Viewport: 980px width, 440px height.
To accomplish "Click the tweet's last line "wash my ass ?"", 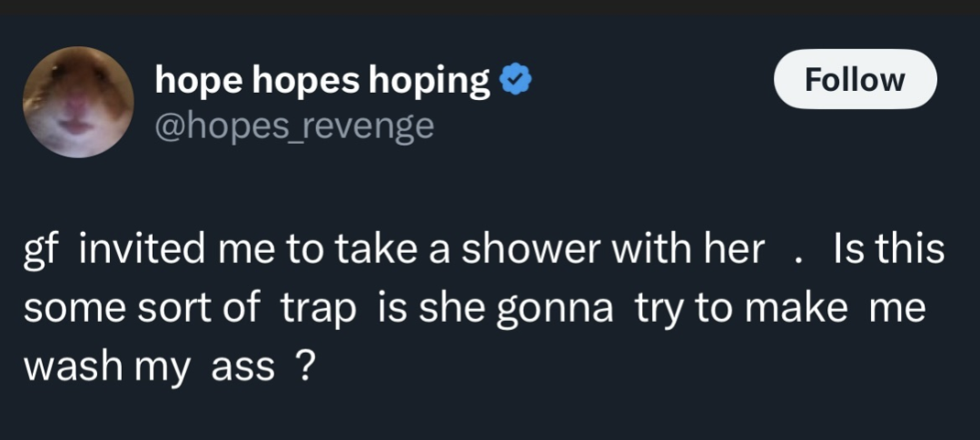I will [x=169, y=366].
